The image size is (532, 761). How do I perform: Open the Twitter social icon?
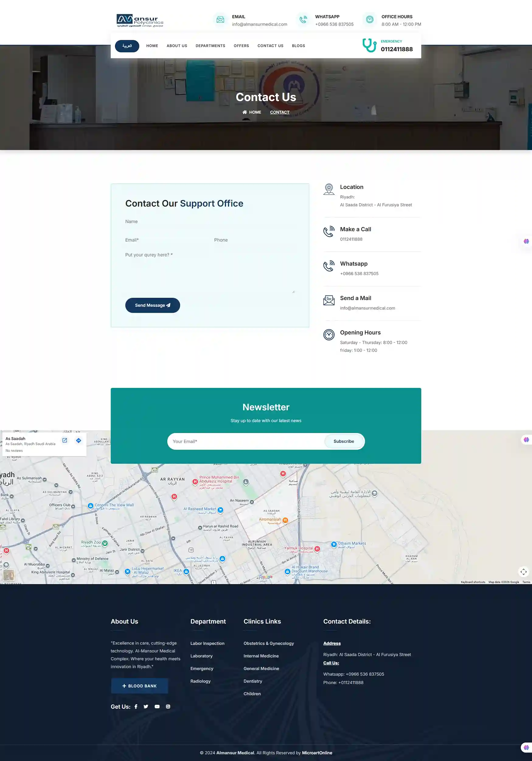pos(146,706)
